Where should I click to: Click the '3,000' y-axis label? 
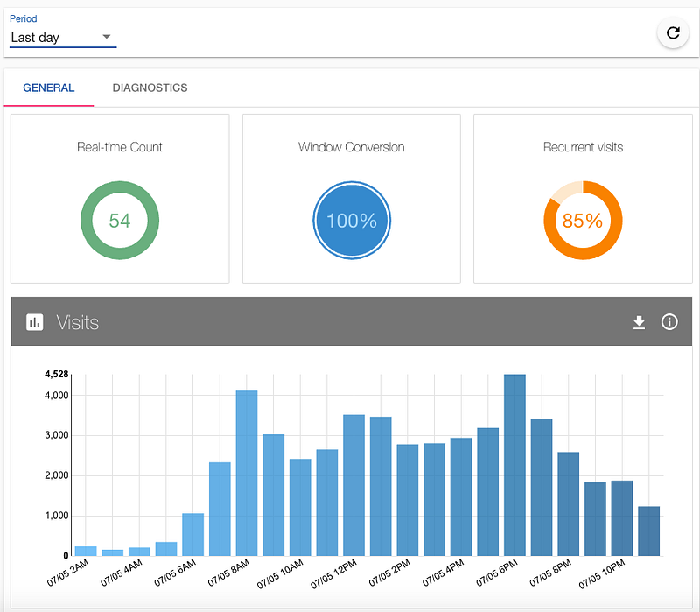pyautogui.click(x=56, y=435)
